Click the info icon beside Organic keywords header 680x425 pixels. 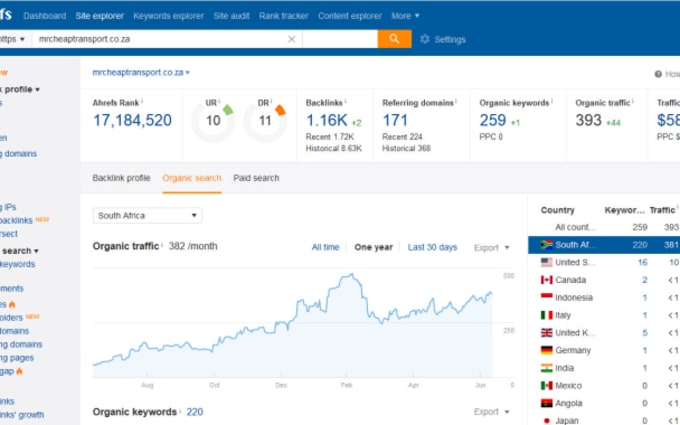pos(552,101)
